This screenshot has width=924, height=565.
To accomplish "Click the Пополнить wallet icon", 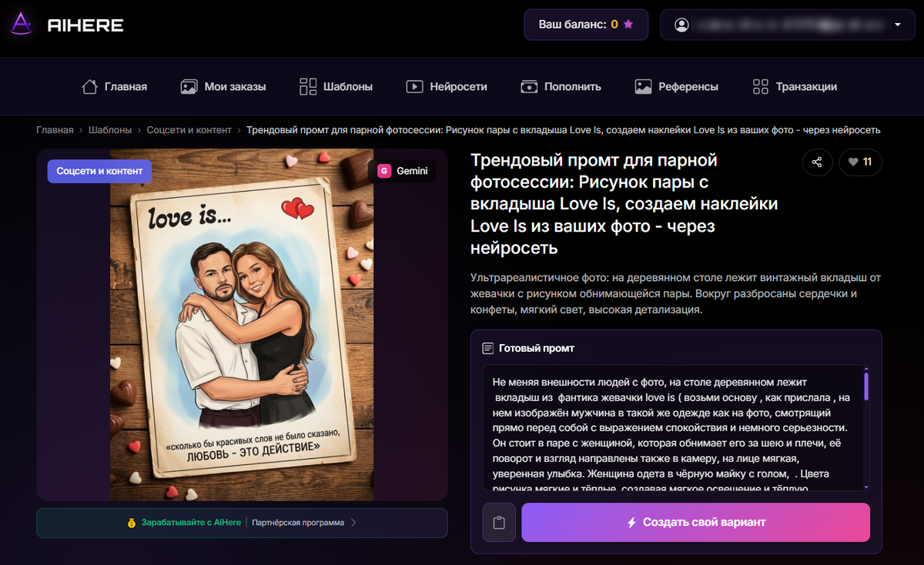I will 529,86.
